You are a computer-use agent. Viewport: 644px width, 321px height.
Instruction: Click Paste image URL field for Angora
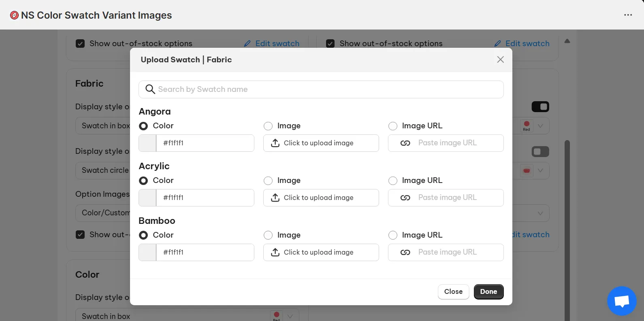pyautogui.click(x=446, y=143)
